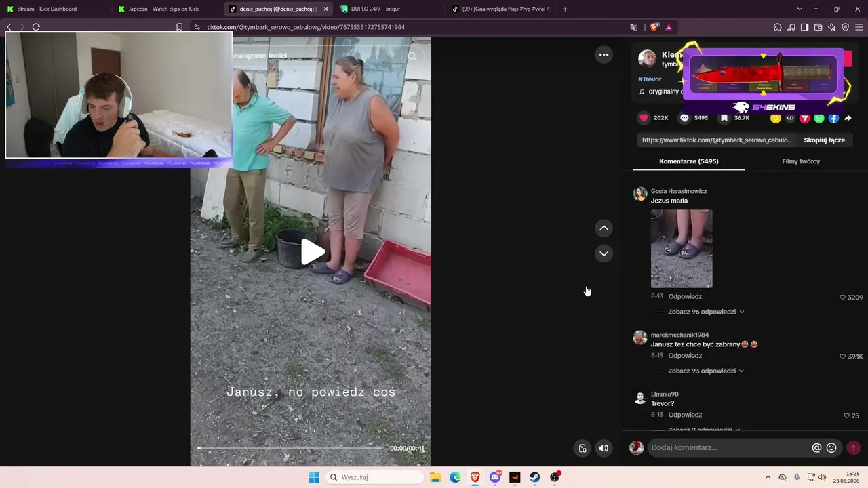Insert a mention with the @ icon
The width and height of the screenshot is (868, 488).
coord(816,448)
